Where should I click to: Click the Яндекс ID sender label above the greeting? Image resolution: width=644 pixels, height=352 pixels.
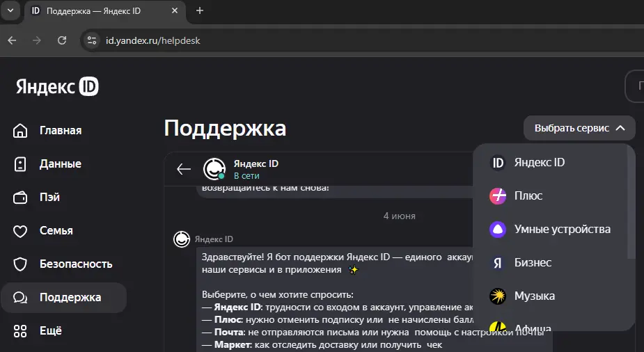214,239
